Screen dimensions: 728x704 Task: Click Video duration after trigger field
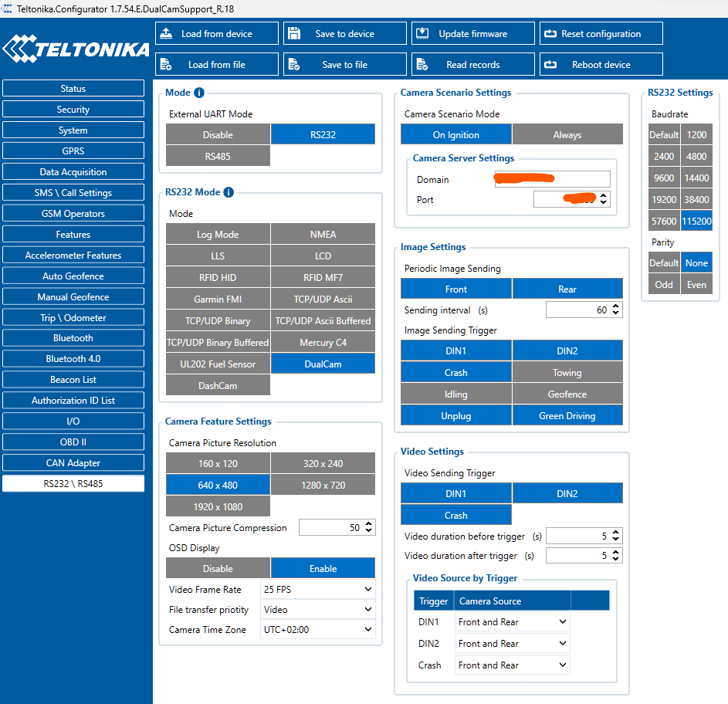(584, 555)
